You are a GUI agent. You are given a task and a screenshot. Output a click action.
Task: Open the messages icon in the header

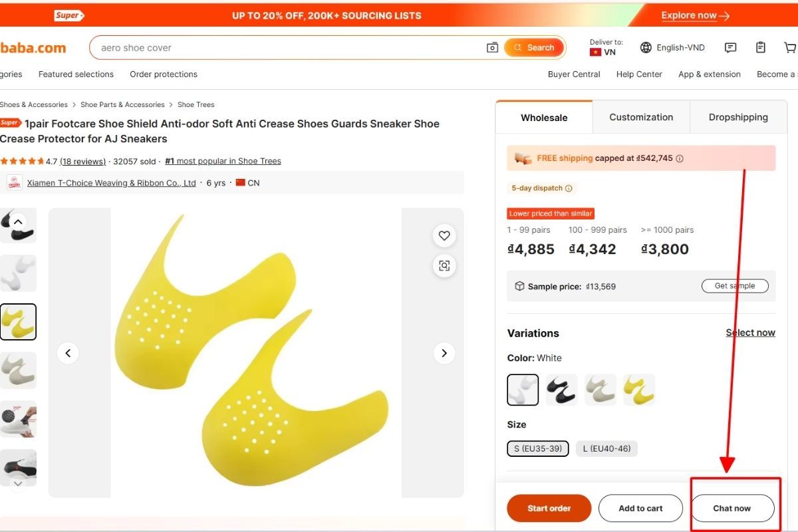(x=730, y=47)
